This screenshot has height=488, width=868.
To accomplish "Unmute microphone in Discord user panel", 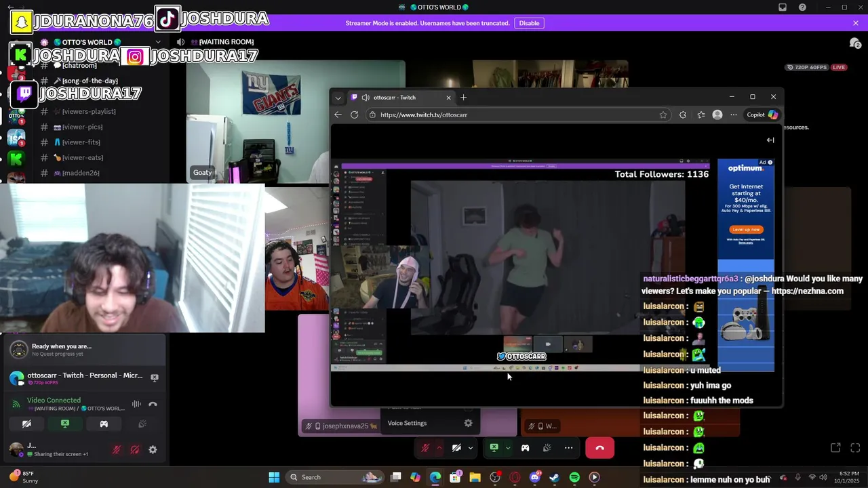I will [117, 449].
